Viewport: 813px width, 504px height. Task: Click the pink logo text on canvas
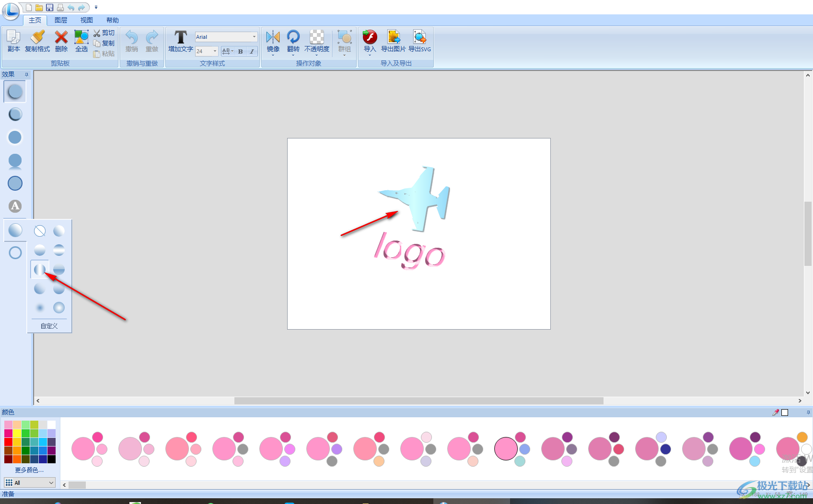point(409,251)
